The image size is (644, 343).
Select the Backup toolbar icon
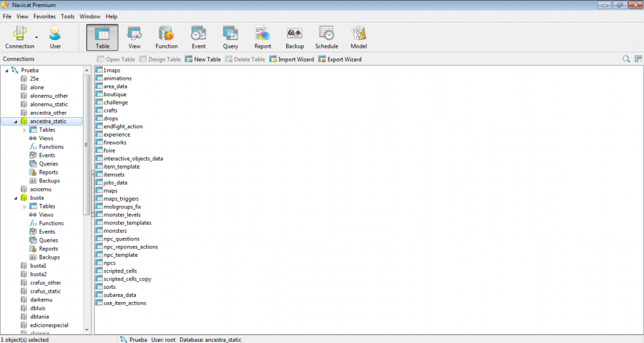tap(294, 37)
